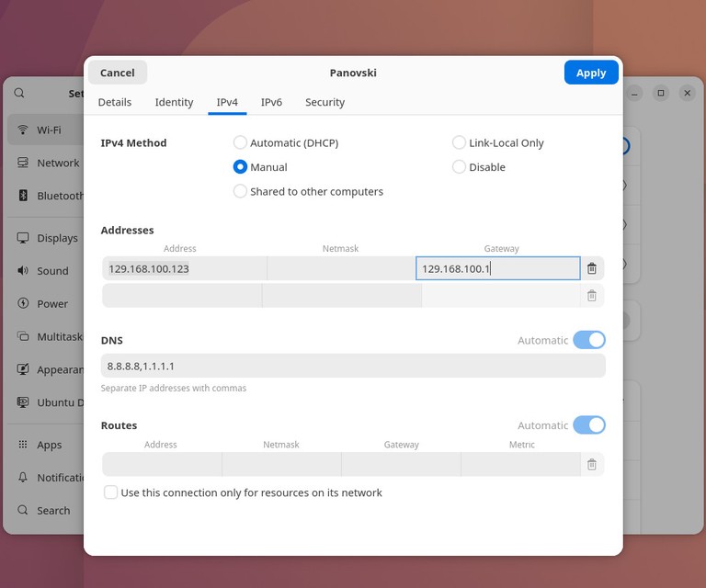This screenshot has height=588, width=706.
Task: Open Apps panel in Settings sidebar
Action: point(45,445)
